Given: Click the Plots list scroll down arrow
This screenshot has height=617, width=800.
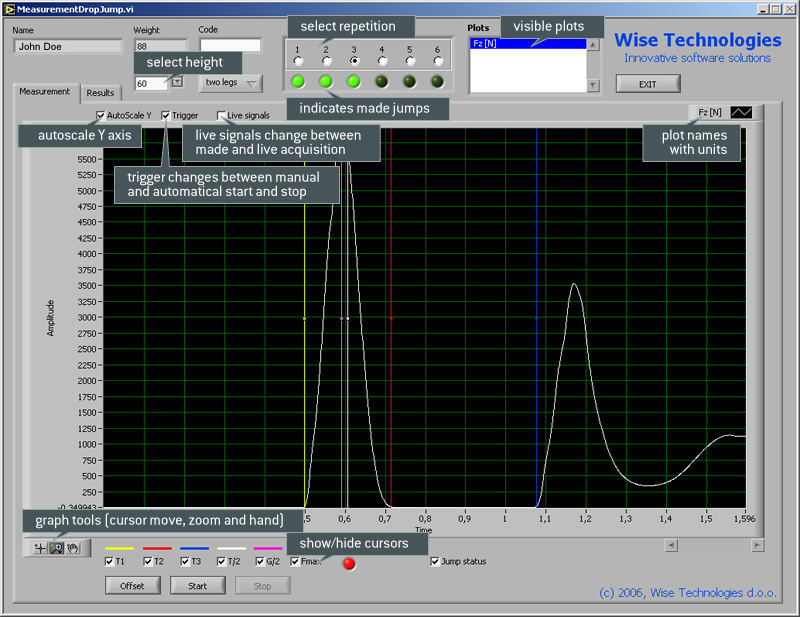Looking at the screenshot, I should [x=593, y=85].
